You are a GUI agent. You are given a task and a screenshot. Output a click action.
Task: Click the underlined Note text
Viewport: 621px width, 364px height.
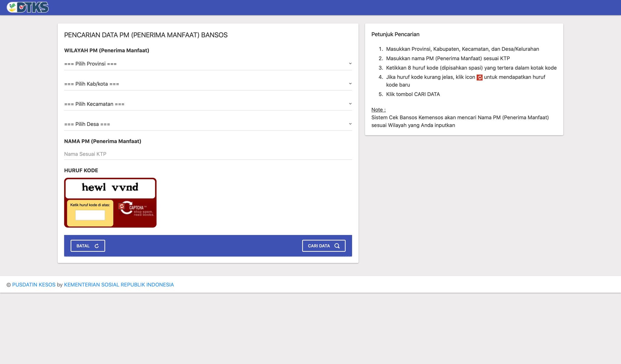point(378,110)
